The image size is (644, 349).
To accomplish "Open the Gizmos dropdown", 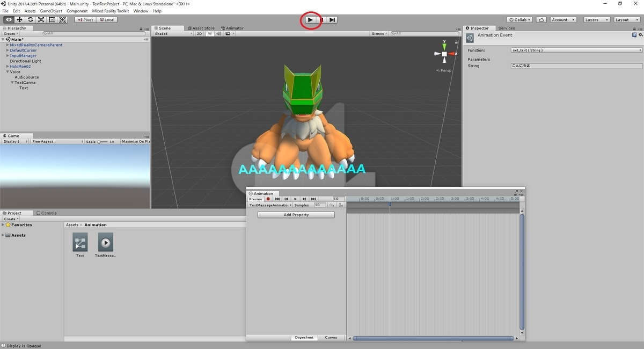I will 379,34.
